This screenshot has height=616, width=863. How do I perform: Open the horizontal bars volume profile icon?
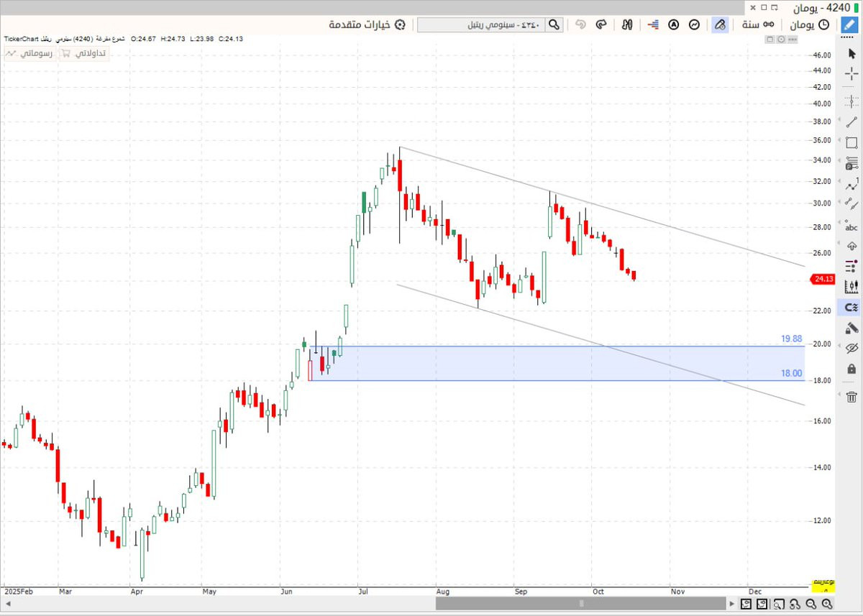pyautogui.click(x=653, y=24)
